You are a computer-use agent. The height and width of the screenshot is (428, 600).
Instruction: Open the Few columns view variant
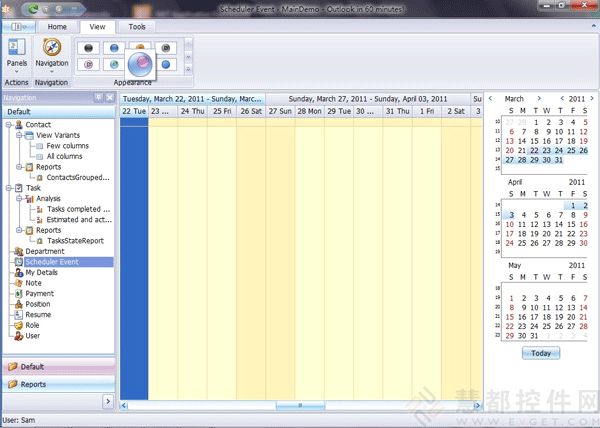67,146
